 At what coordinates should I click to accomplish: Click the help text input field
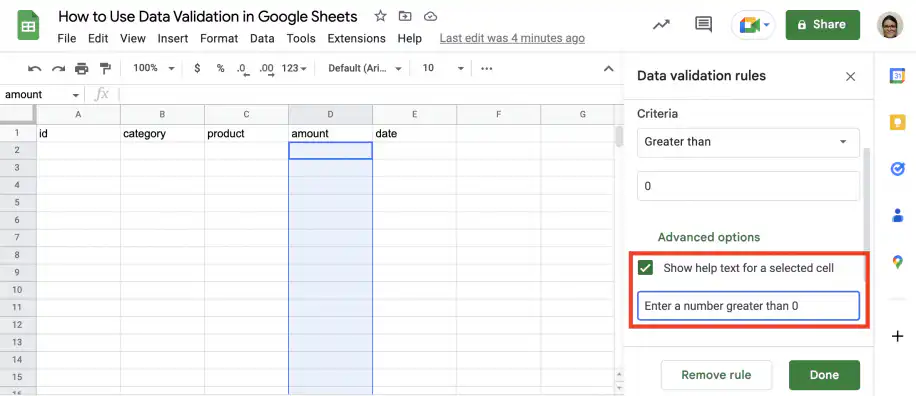point(748,305)
